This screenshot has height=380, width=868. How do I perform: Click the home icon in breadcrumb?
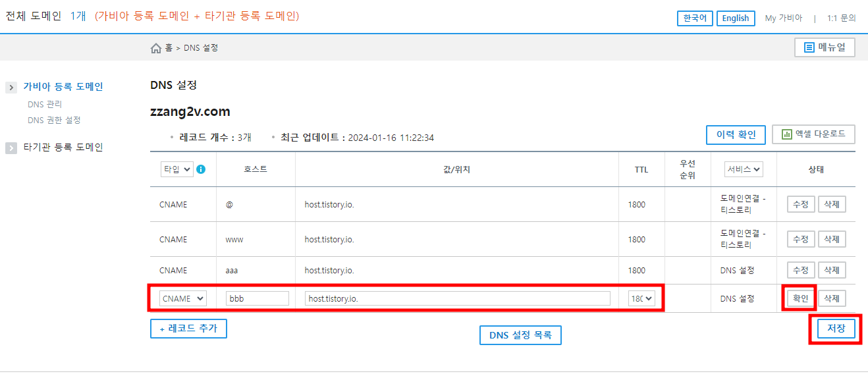tap(156, 48)
